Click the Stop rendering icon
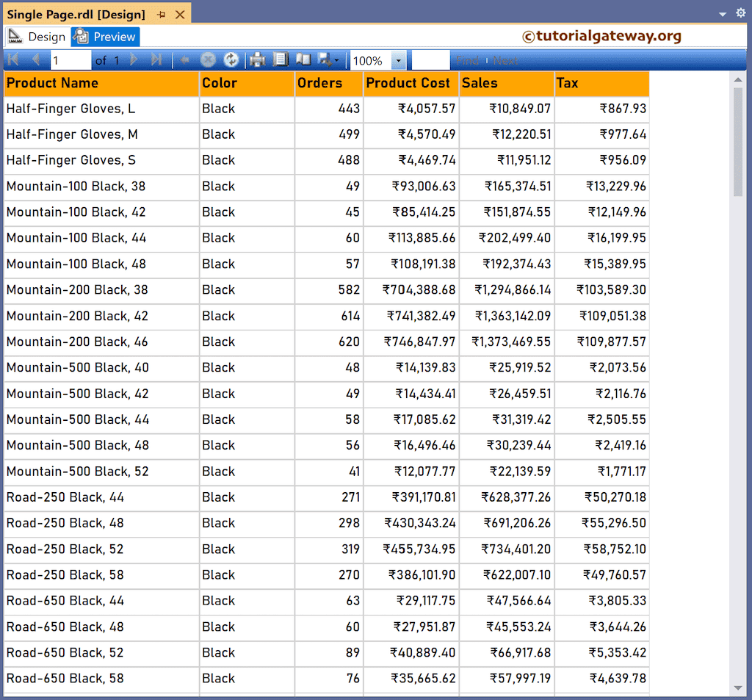The width and height of the screenshot is (752, 700). point(207,59)
